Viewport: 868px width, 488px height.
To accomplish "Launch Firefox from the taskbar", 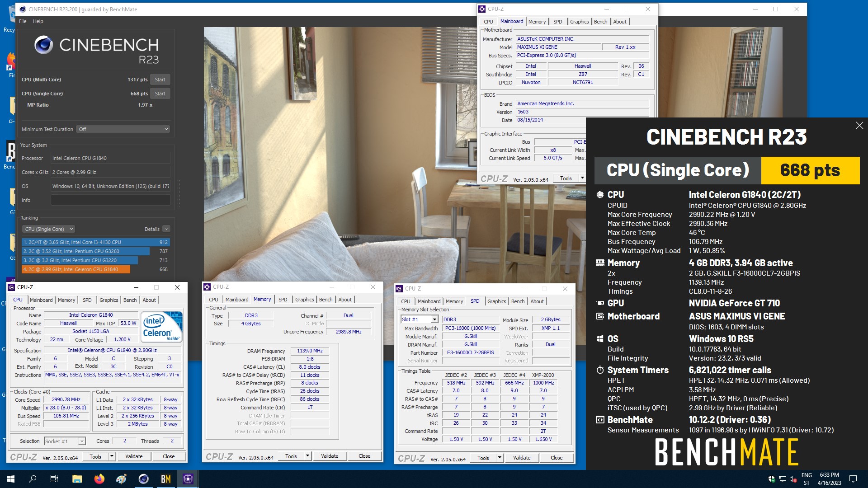I will point(99,479).
